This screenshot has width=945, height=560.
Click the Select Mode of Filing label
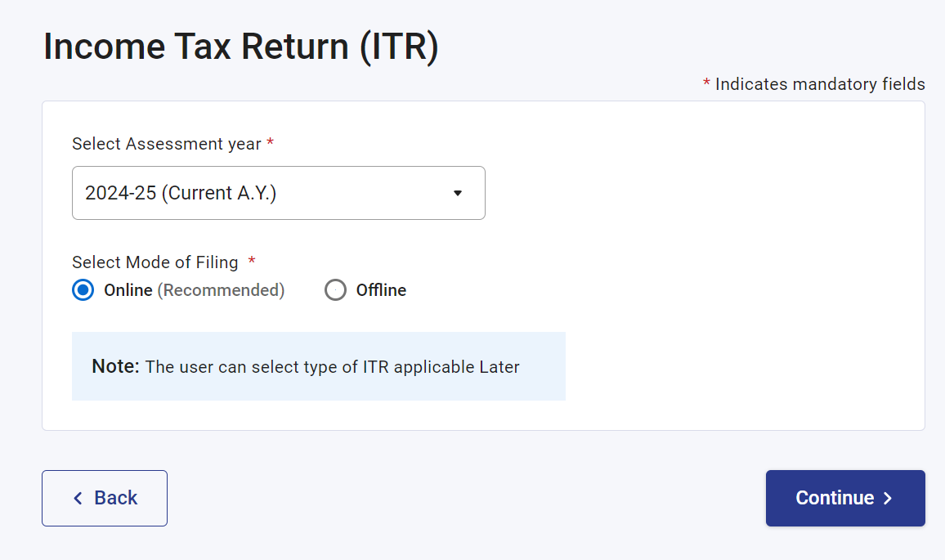click(x=155, y=262)
